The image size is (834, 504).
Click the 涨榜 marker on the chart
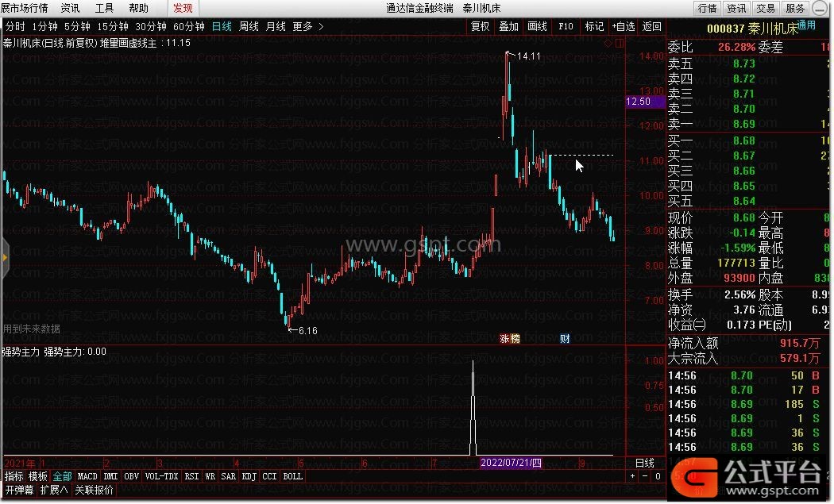coord(510,339)
